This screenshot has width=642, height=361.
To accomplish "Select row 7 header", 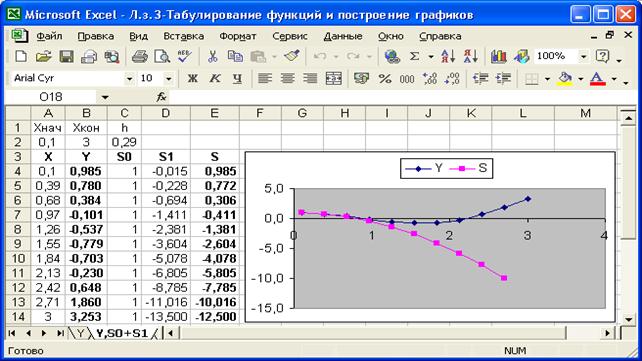I will click(18, 215).
